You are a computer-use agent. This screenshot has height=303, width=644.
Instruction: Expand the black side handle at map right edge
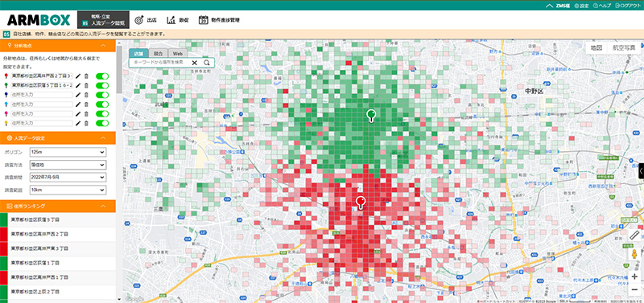click(x=642, y=171)
